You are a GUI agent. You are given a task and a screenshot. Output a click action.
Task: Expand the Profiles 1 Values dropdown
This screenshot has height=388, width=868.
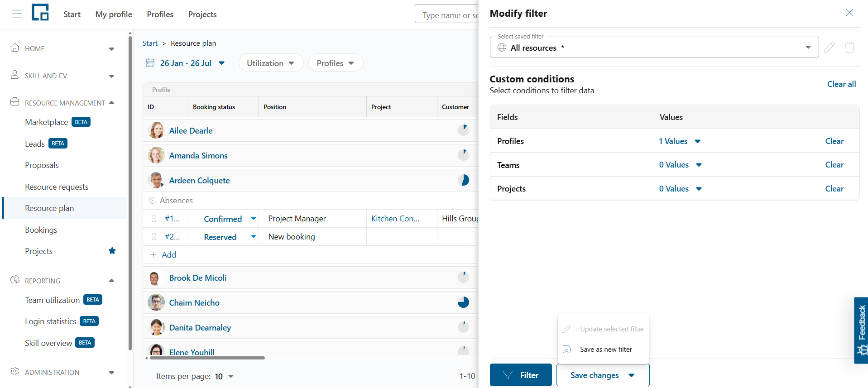pos(680,141)
